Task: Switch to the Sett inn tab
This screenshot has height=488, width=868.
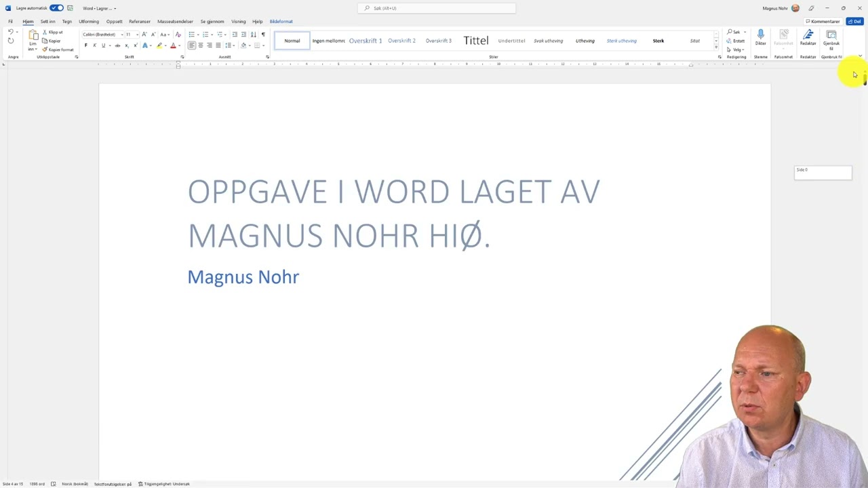Action: point(47,22)
